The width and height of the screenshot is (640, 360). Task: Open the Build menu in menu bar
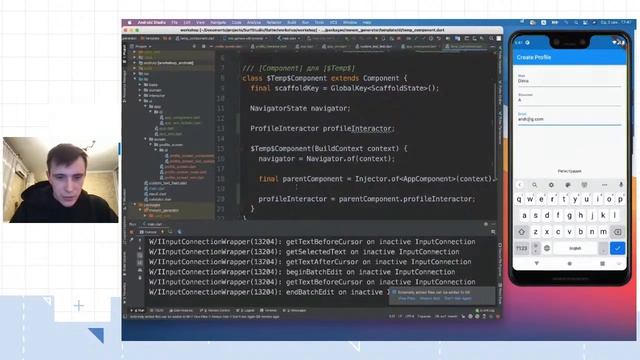click(292, 22)
